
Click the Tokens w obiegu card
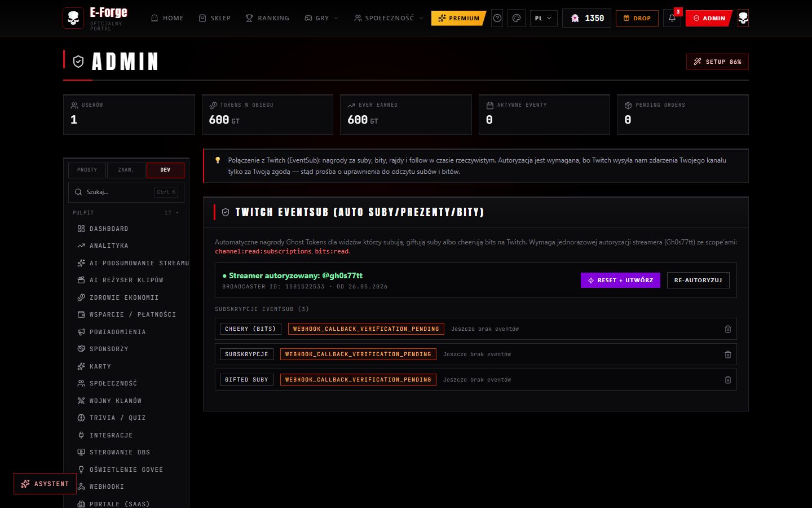click(x=267, y=115)
